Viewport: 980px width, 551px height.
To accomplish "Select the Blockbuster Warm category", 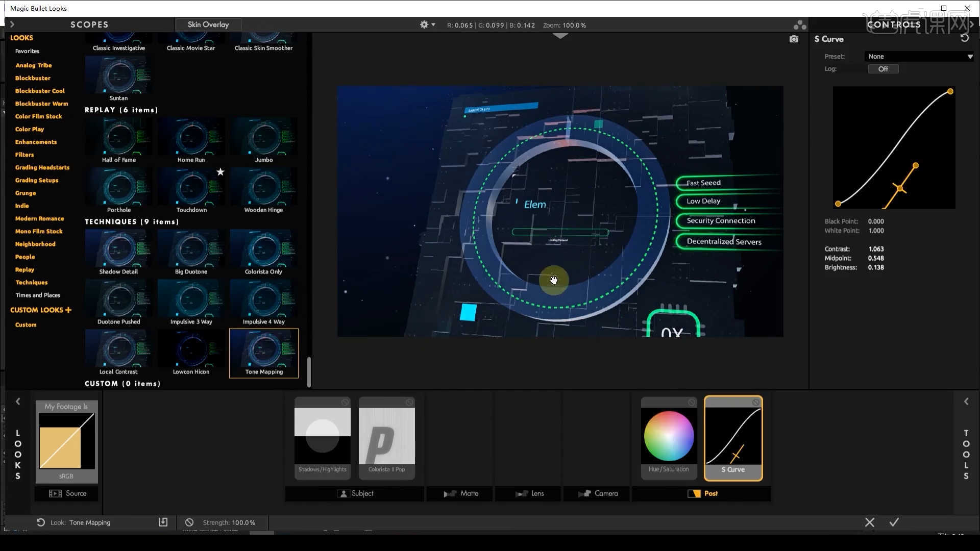I will (x=41, y=104).
